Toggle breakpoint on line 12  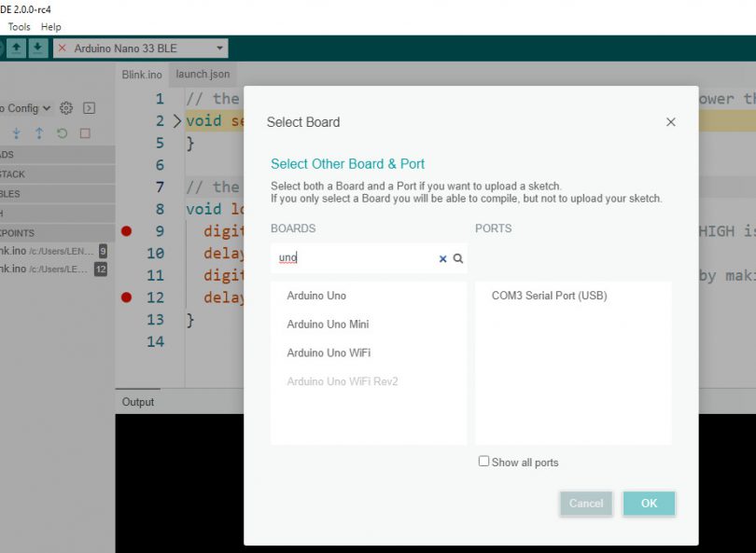point(127,297)
